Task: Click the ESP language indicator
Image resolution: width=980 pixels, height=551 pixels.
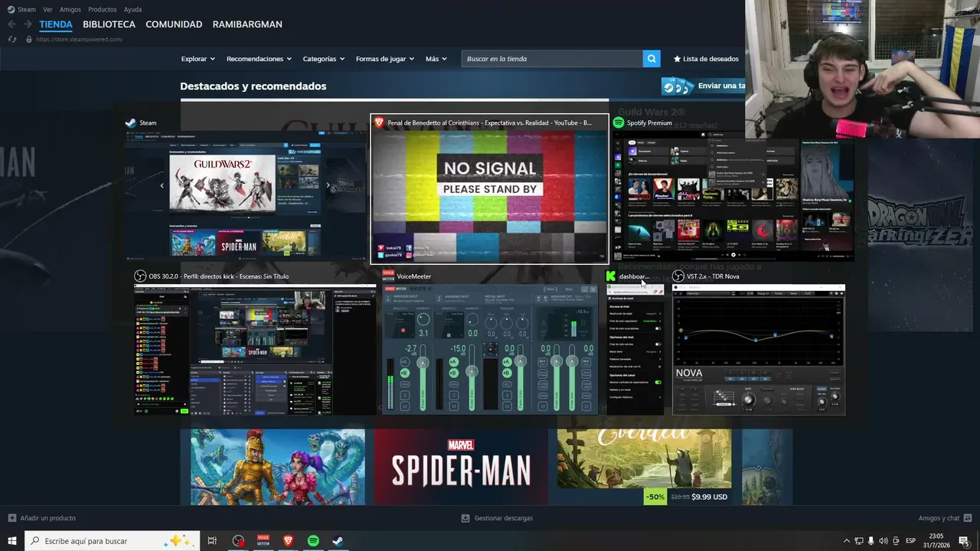Action: (911, 541)
